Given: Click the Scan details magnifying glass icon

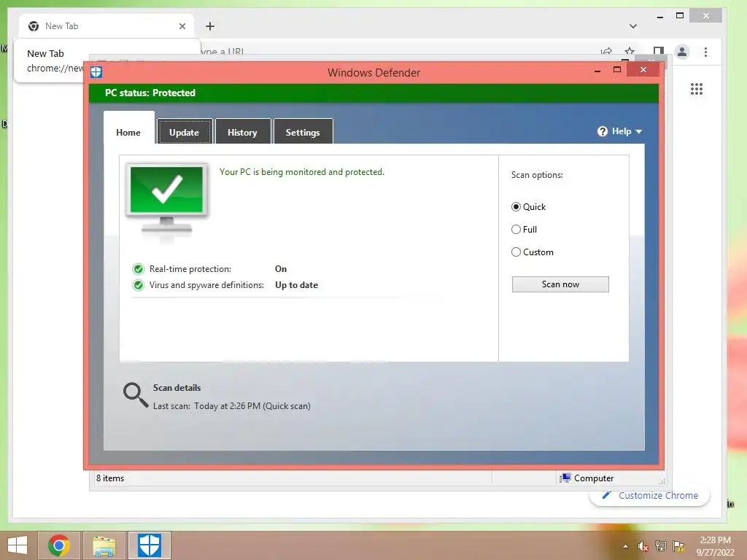Looking at the screenshot, I should point(136,395).
